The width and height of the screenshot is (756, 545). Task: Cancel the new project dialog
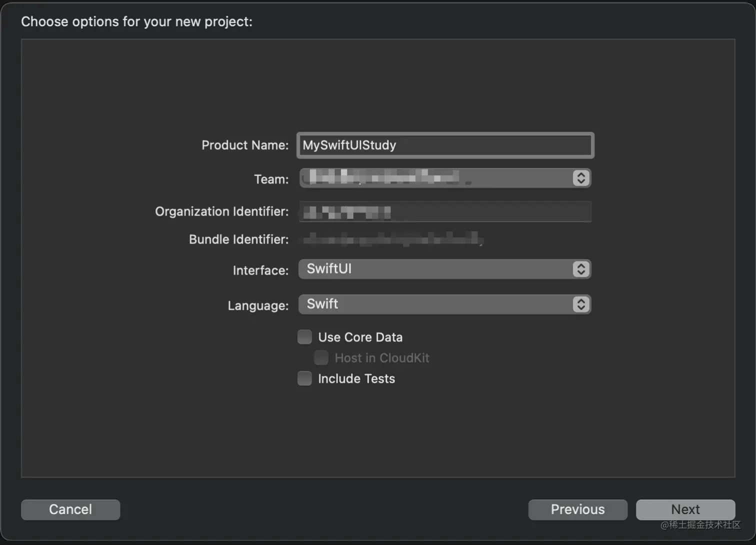(70, 509)
